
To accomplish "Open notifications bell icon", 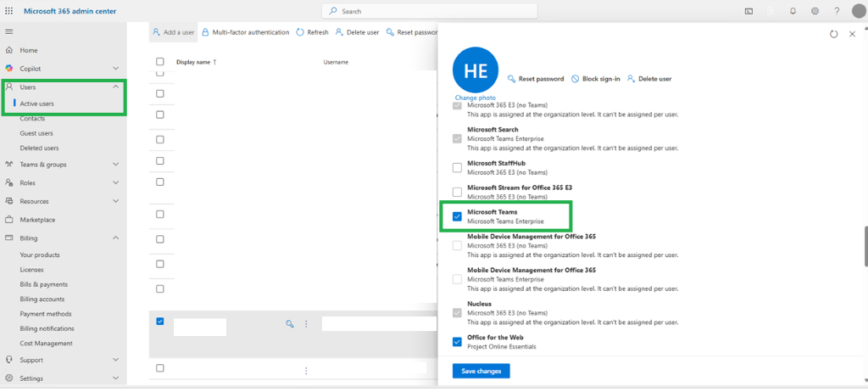I will [793, 11].
